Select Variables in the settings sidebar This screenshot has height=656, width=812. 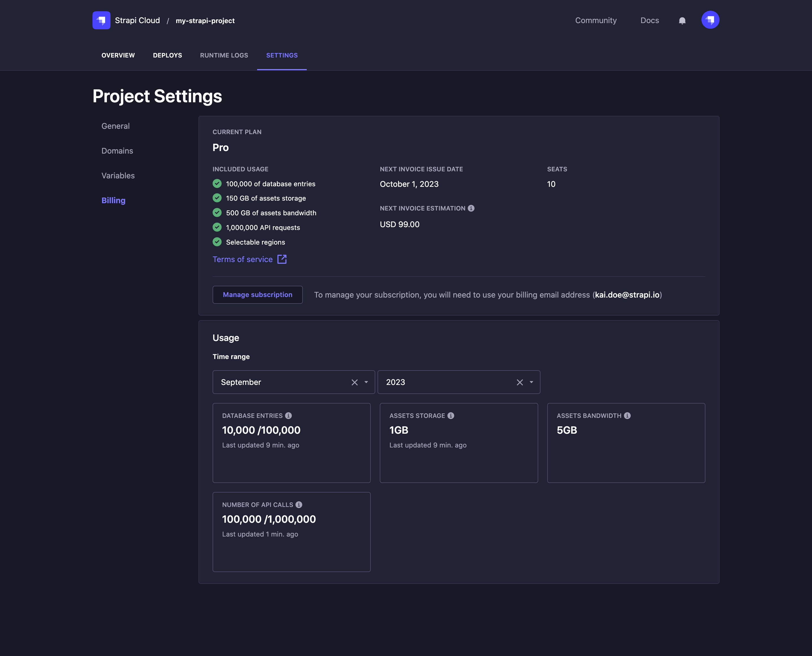(118, 175)
